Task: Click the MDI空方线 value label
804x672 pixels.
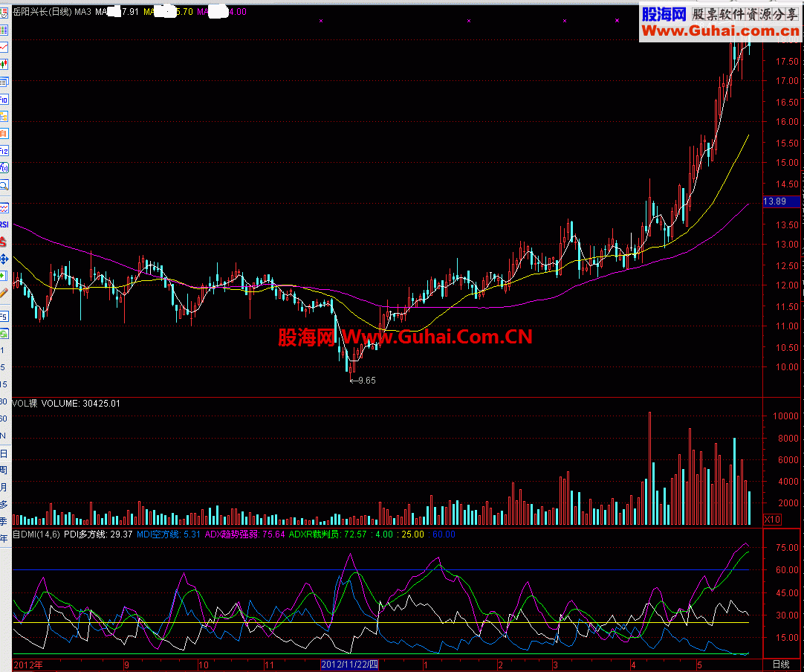Action: [x=169, y=534]
